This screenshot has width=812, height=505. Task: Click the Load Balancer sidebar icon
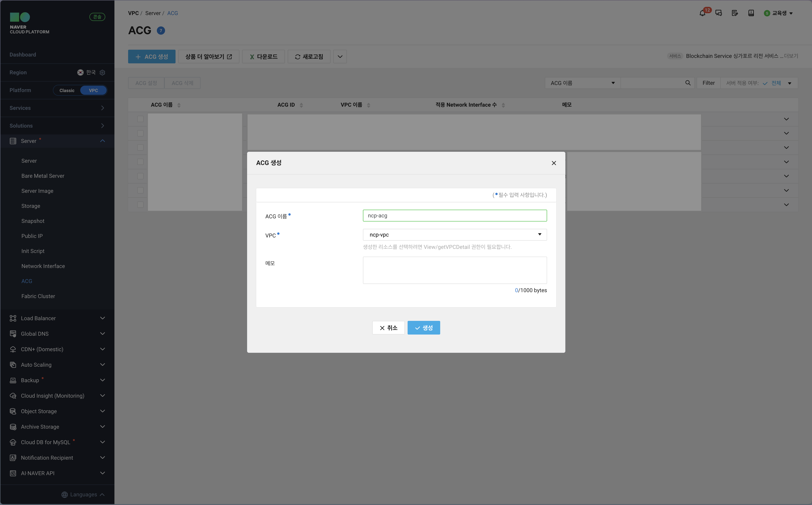(13, 318)
